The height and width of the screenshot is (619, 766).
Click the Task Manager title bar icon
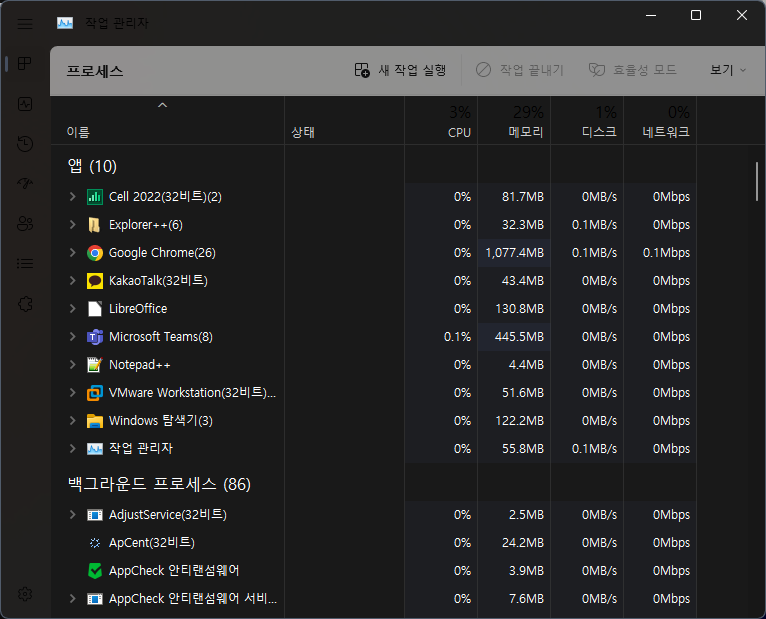click(x=65, y=23)
